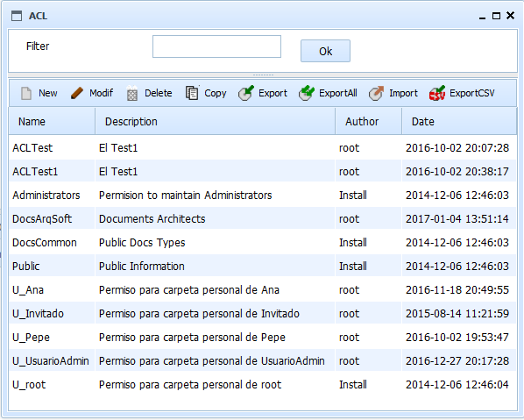The height and width of the screenshot is (420, 524).
Task: Maximize the ACL window
Action: [496, 16]
